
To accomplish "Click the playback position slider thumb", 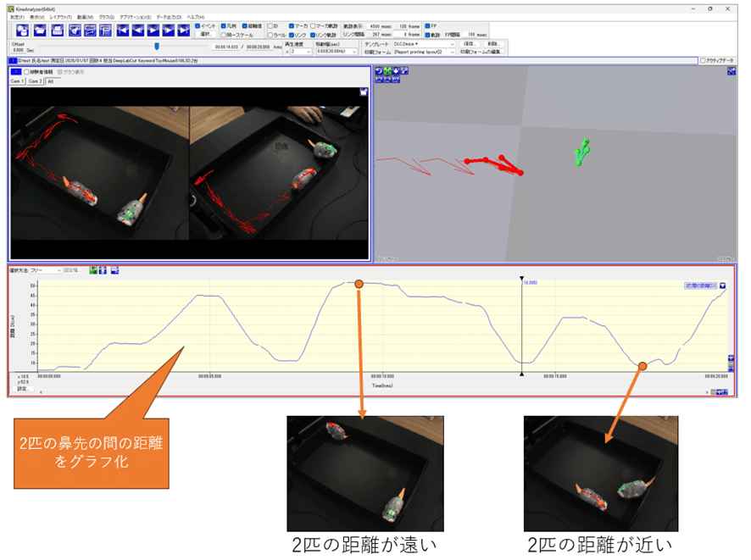I will pos(157,46).
